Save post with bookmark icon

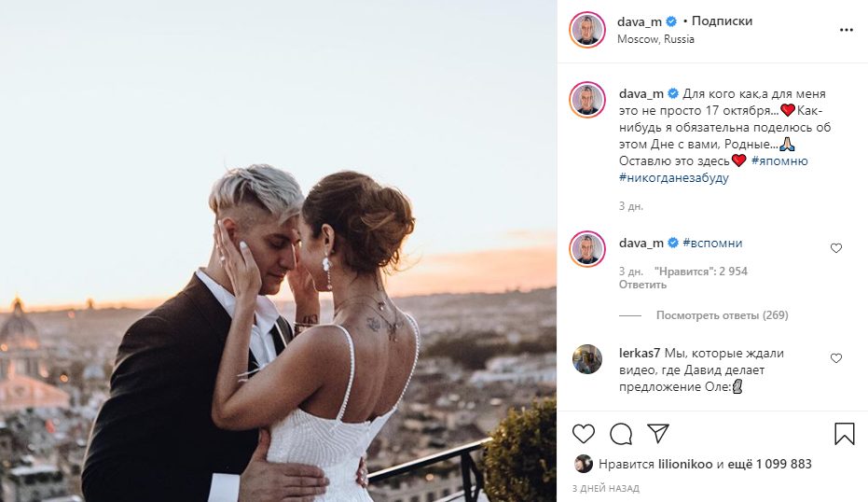pos(844,434)
